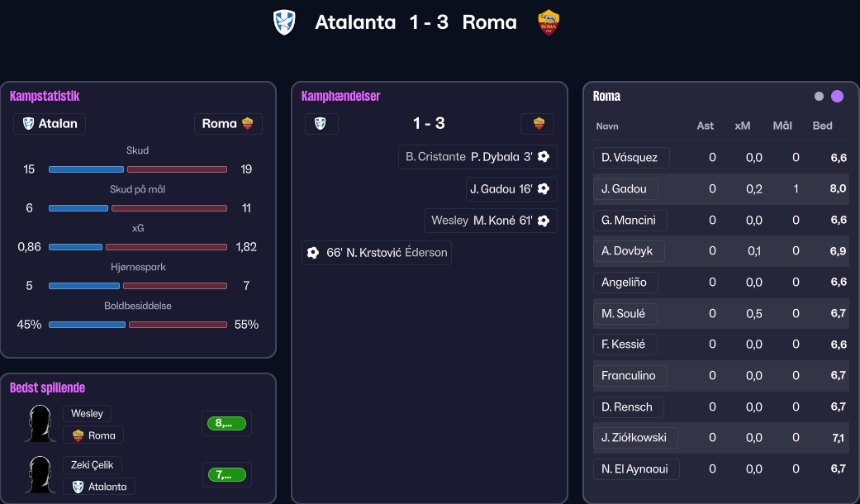Click the Roma crest in the Kamphændelser panel
The height and width of the screenshot is (504, 860).
(x=539, y=124)
